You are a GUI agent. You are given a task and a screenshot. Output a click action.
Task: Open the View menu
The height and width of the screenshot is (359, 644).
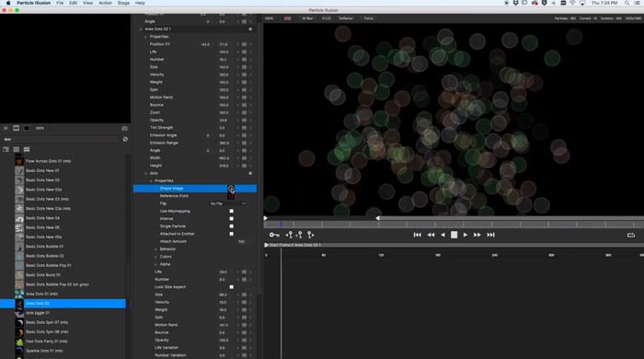point(88,3)
